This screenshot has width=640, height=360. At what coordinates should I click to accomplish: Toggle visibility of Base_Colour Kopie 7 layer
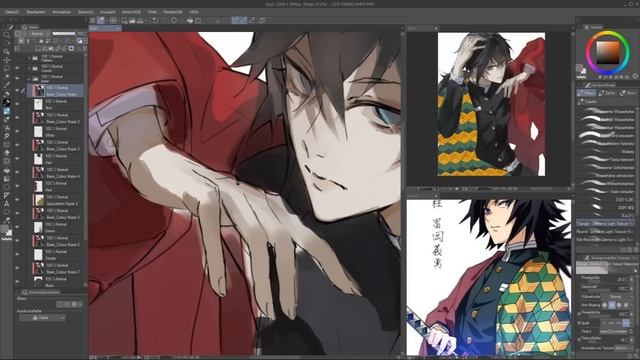coord(17,268)
